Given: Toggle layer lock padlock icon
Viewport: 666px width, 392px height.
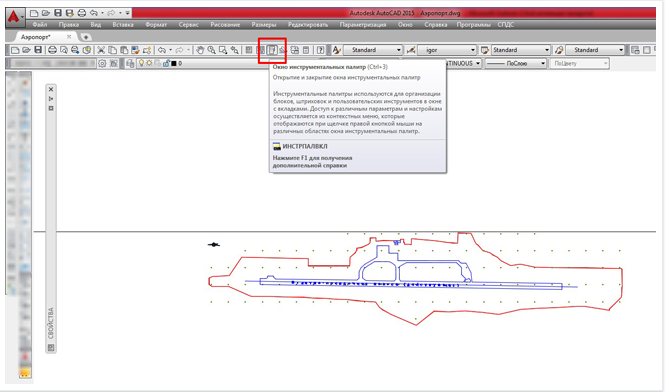Looking at the screenshot, I should (x=166, y=63).
